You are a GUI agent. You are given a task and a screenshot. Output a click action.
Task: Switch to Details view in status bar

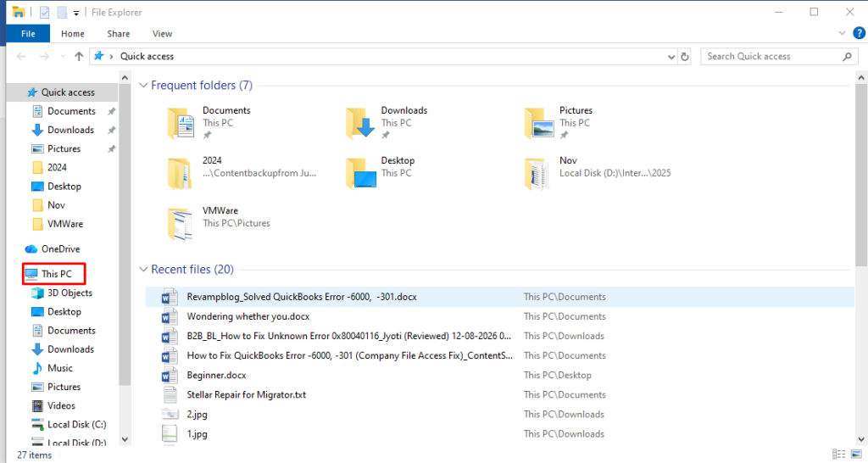pos(838,455)
